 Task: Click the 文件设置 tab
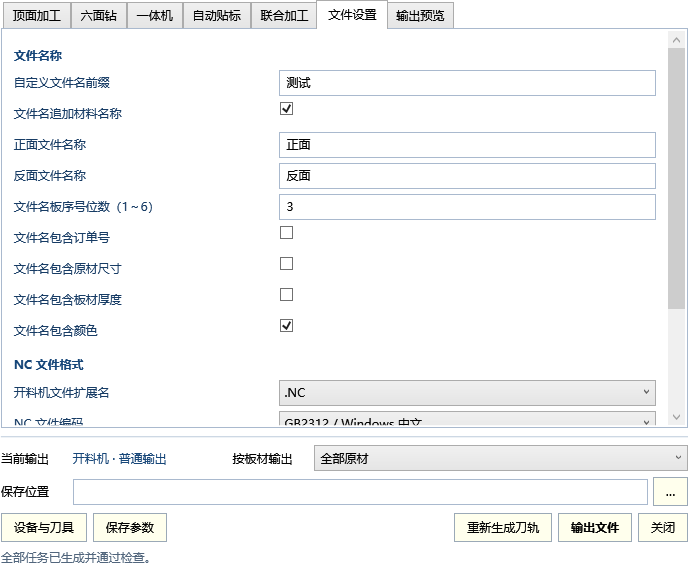352,15
